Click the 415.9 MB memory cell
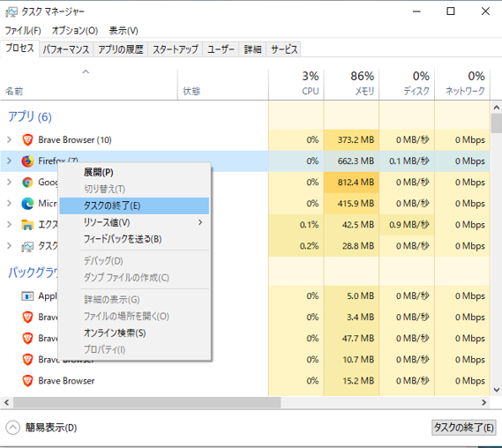The height and width of the screenshot is (448, 502). click(351, 204)
